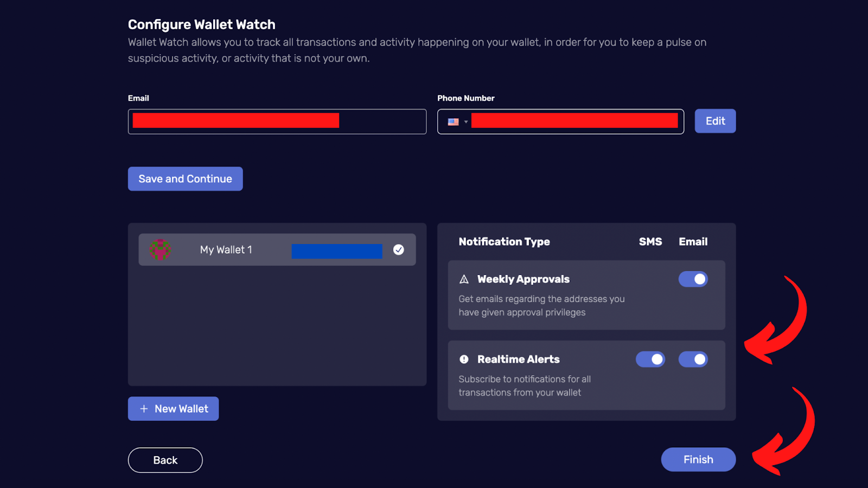
Task: Toggle Weekly Approvals email switch
Action: pyautogui.click(x=693, y=279)
